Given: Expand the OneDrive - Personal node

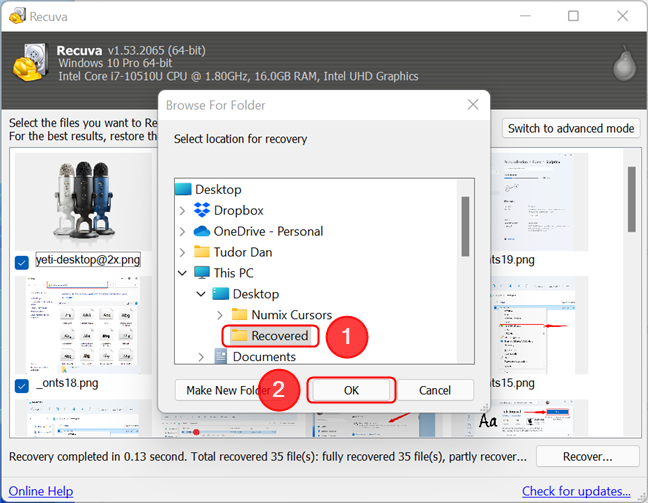Looking at the screenshot, I should [x=182, y=231].
